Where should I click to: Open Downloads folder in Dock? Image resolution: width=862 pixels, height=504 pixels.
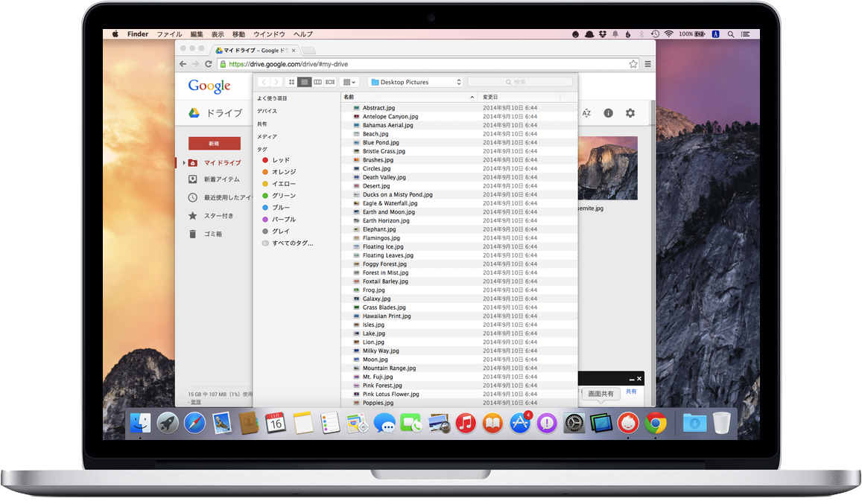[x=694, y=423]
